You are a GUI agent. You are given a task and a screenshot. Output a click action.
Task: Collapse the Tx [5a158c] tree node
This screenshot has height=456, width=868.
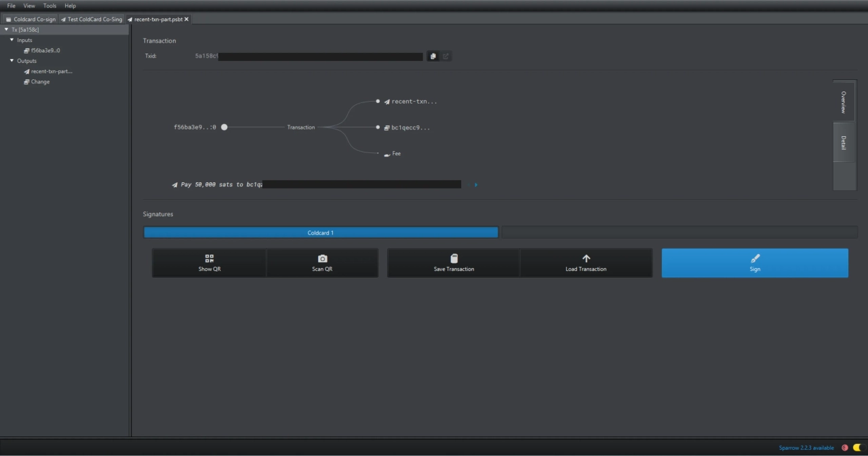pos(6,29)
